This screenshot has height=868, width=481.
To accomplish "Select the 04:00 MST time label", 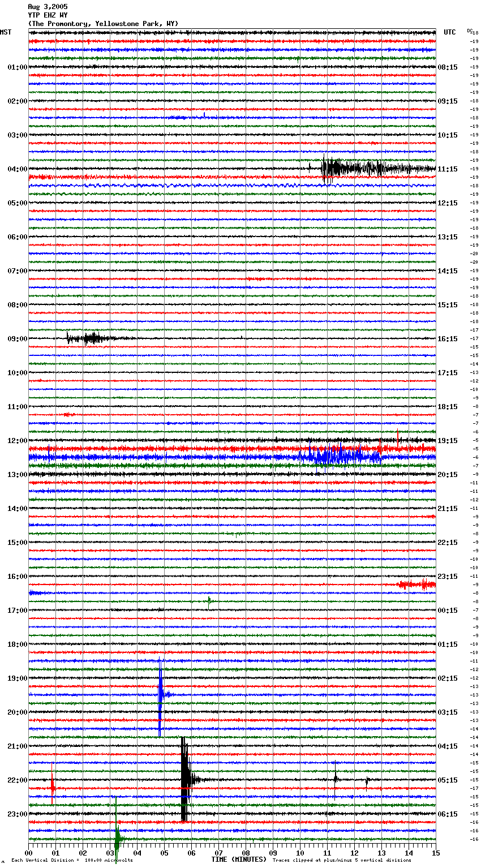I will tap(18, 169).
